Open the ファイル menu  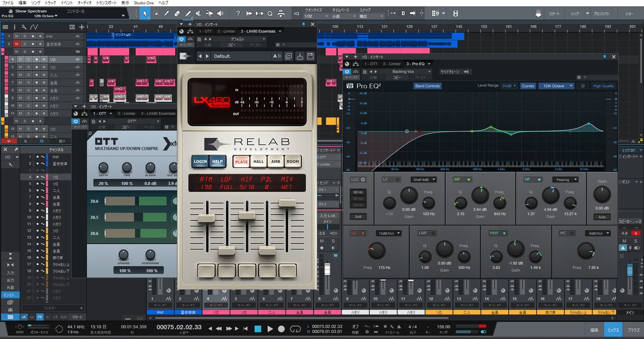coord(8,3)
